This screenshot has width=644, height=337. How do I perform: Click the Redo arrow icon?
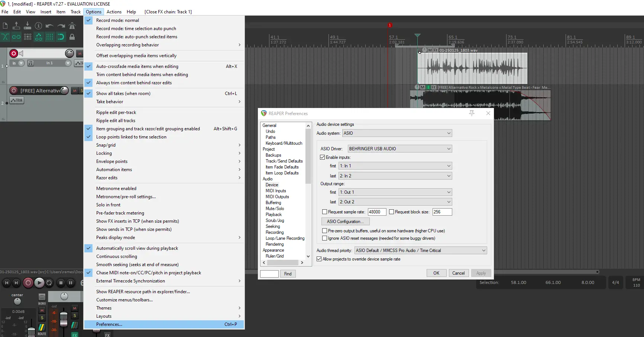click(61, 26)
